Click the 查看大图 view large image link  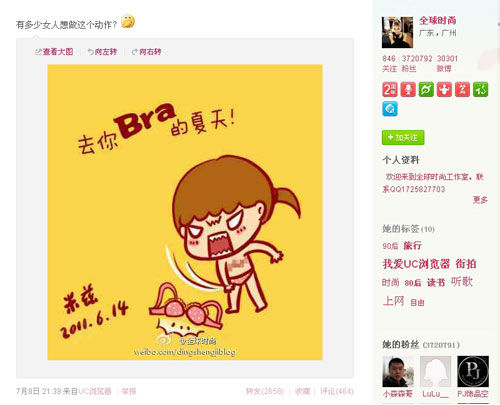click(x=54, y=52)
